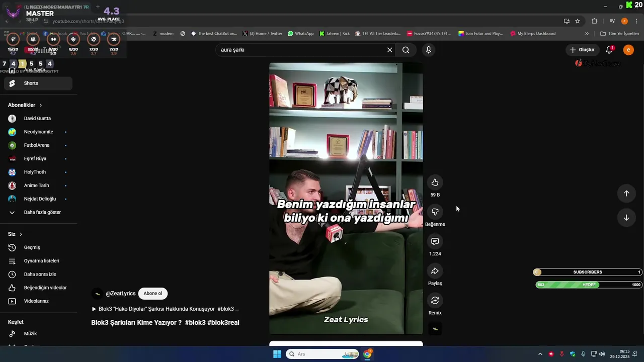Open the Home / Twitter bookmark

click(262, 34)
